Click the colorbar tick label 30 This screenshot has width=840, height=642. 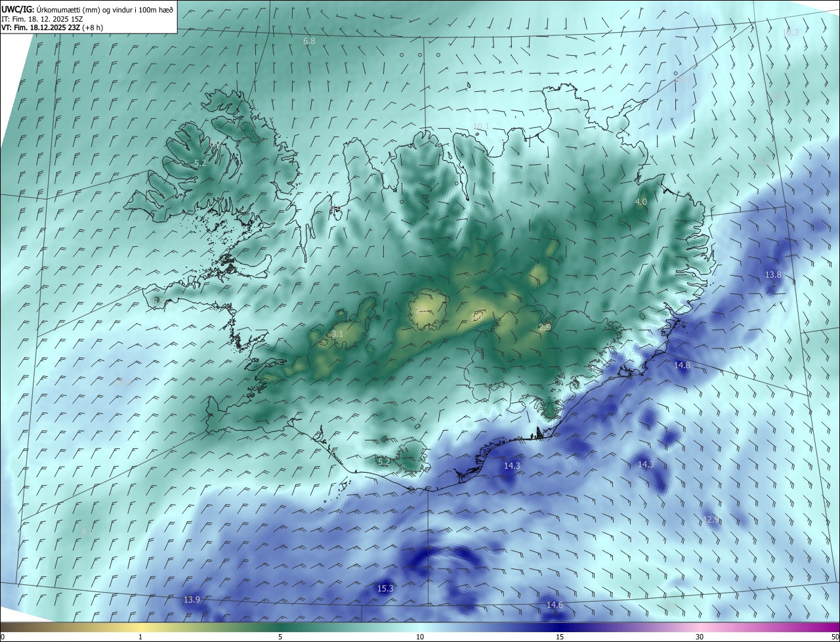[x=700, y=637]
